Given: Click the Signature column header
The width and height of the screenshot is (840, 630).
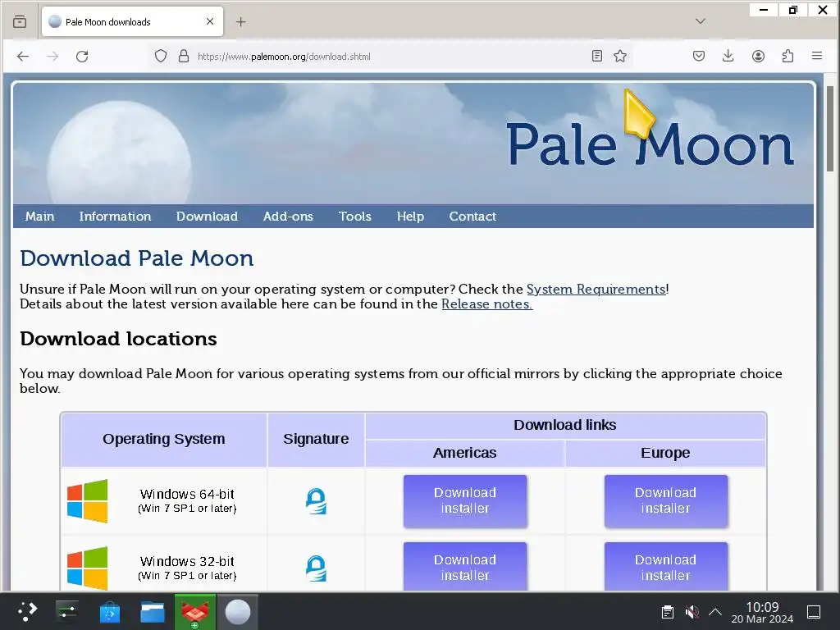Looking at the screenshot, I should point(316,440).
